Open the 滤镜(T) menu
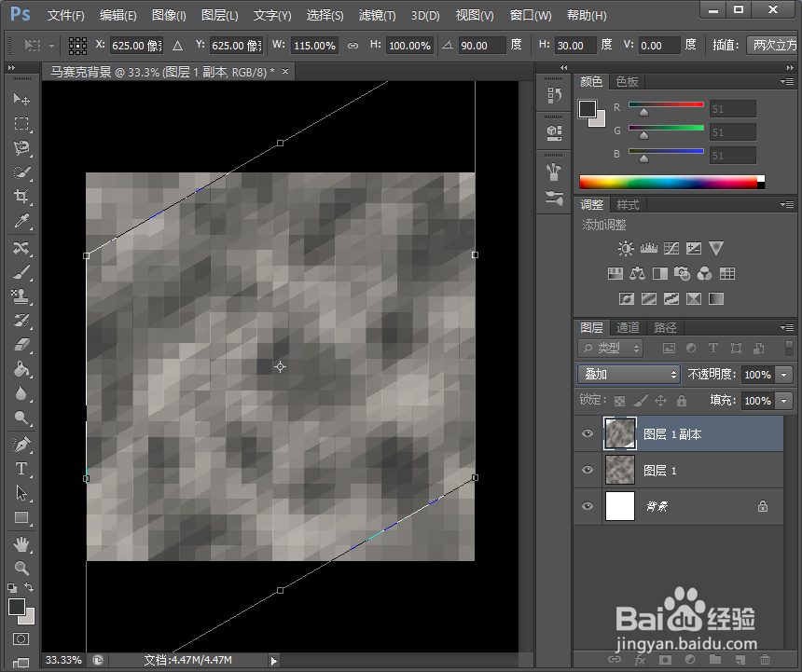Image resolution: width=802 pixels, height=672 pixels. [377, 16]
